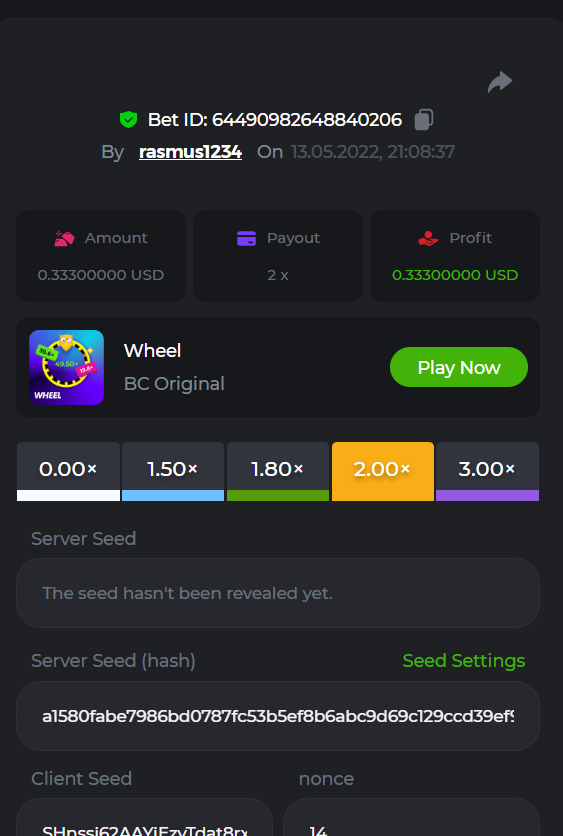Viewport: 563px width, 836px height.
Task: Select the 0.00× multiplier tile
Action: point(68,471)
